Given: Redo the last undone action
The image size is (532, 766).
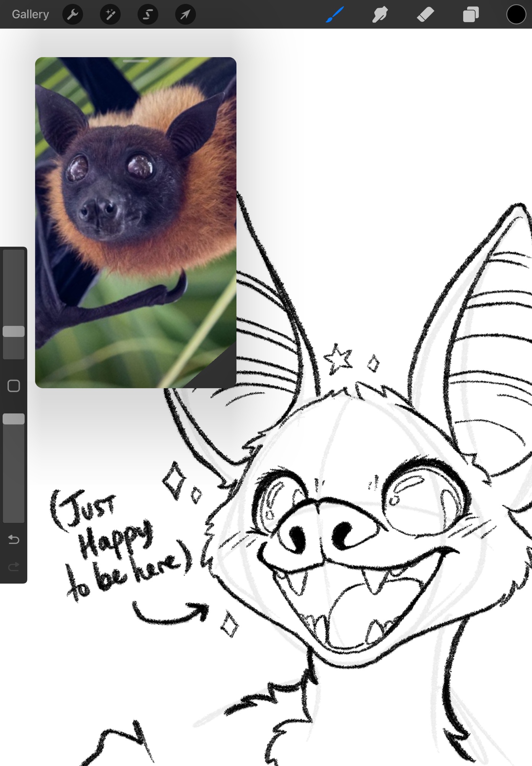Looking at the screenshot, I should tap(14, 566).
